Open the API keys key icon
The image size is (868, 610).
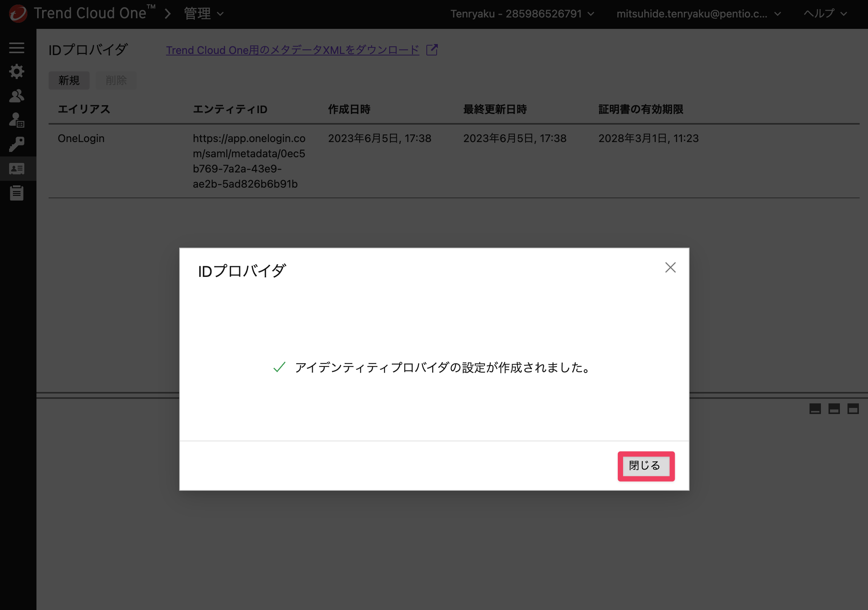click(17, 144)
